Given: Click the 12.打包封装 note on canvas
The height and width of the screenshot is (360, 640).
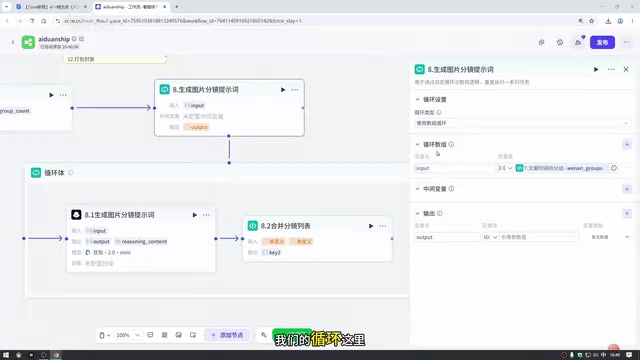Looking at the screenshot, I should [x=116, y=59].
